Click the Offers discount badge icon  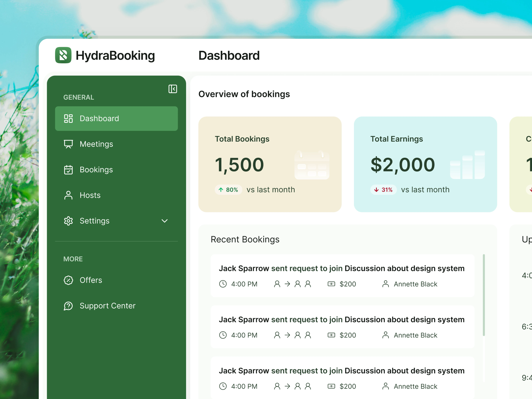click(x=68, y=280)
